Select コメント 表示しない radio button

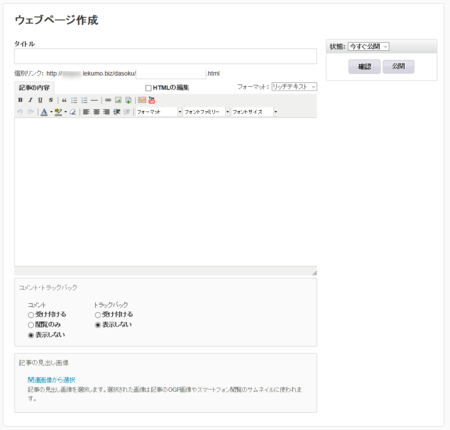point(31,335)
